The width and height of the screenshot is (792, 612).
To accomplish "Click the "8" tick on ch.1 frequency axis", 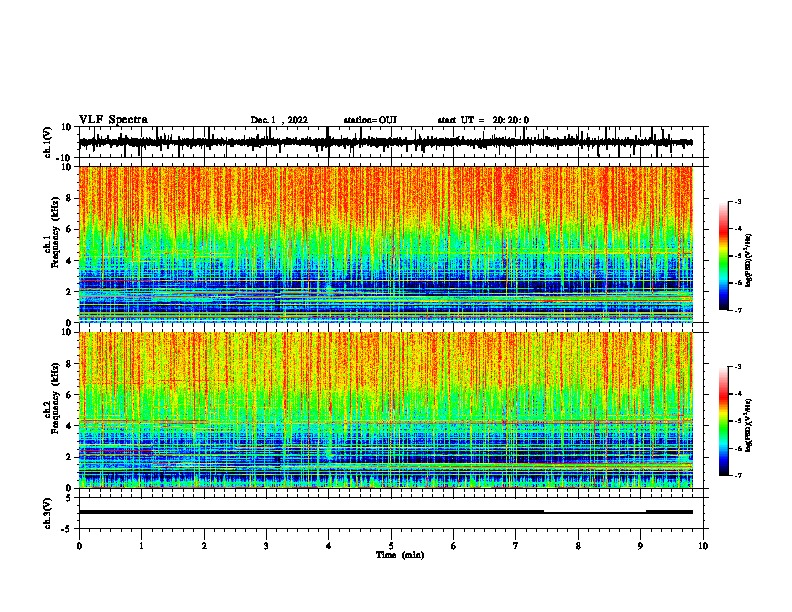I will [x=70, y=198].
